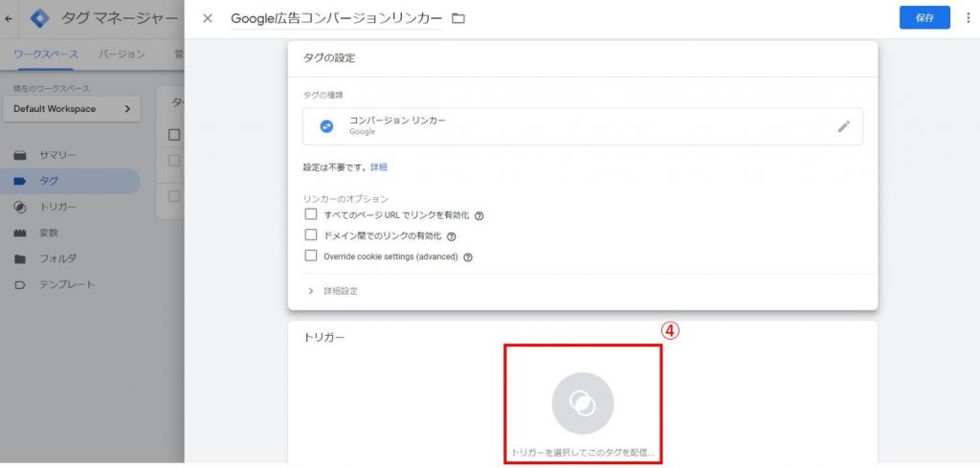
Task: Click the タグ label icon in sidebar
Action: pos(20,181)
